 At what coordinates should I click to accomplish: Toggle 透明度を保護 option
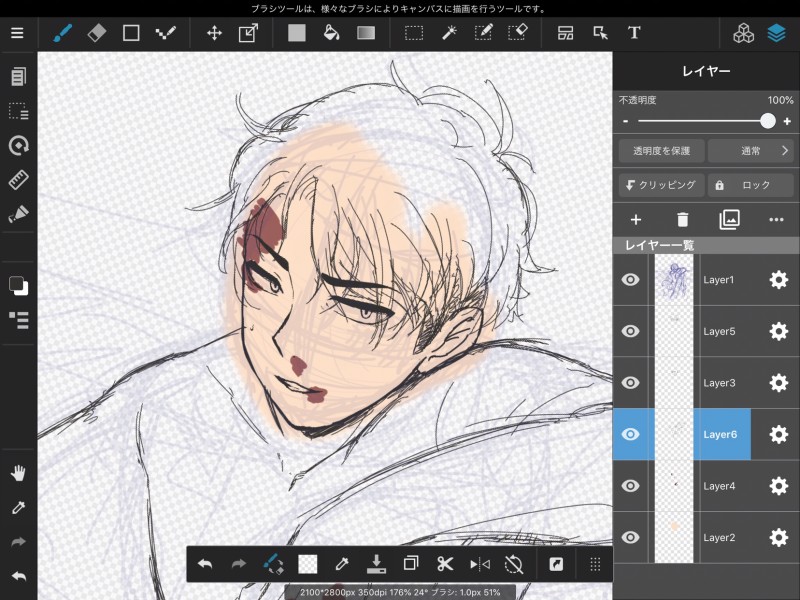pyautogui.click(x=662, y=151)
